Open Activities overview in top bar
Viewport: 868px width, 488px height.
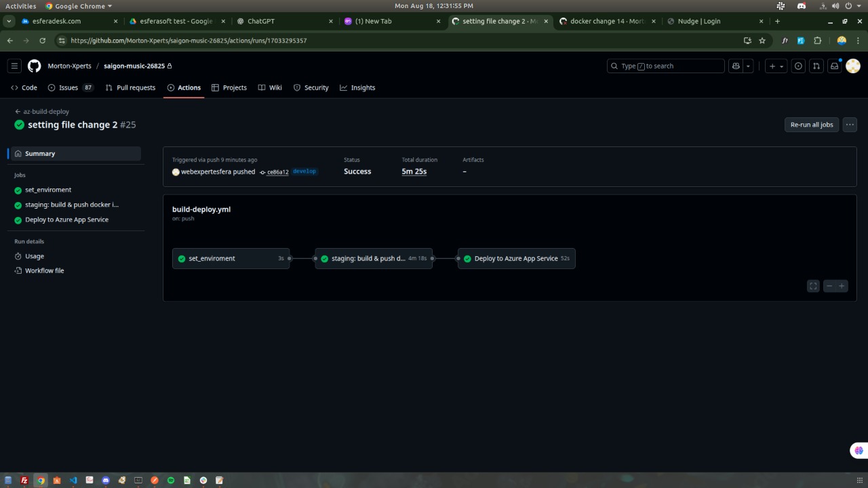click(x=20, y=6)
